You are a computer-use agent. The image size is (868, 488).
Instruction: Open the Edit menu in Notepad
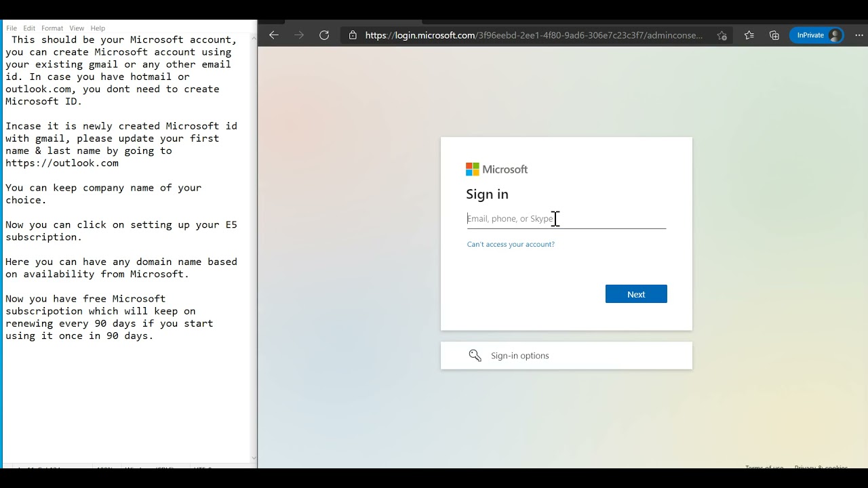(x=29, y=28)
